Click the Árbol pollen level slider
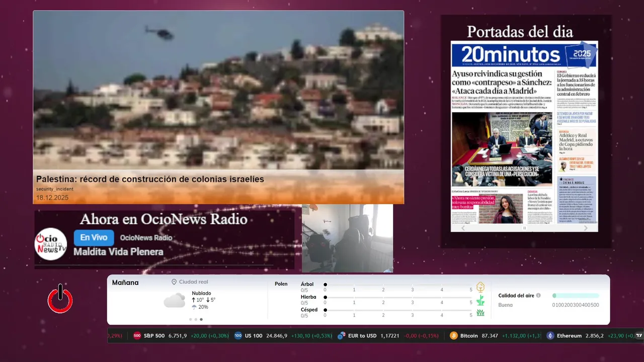This screenshot has width=644, height=362. tap(398, 285)
